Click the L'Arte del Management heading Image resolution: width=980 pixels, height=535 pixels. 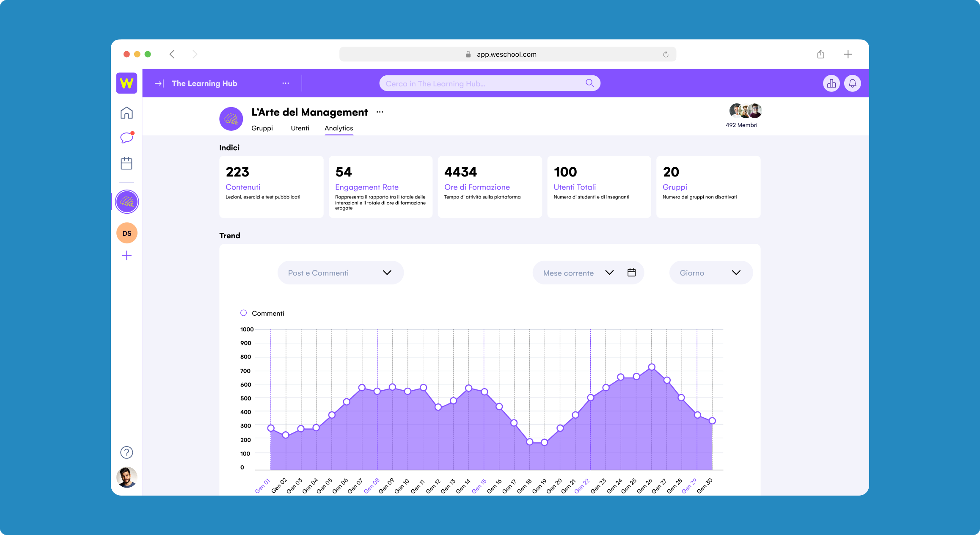coord(310,112)
